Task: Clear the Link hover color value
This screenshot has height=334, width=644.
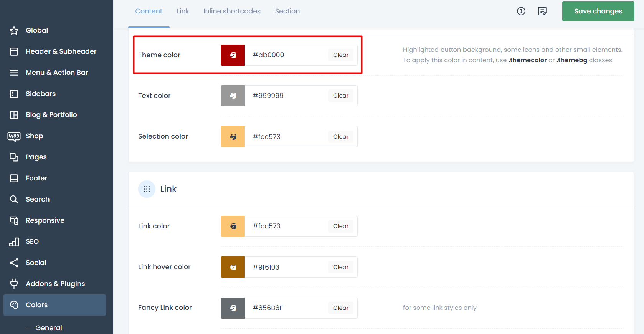Action: coord(341,267)
